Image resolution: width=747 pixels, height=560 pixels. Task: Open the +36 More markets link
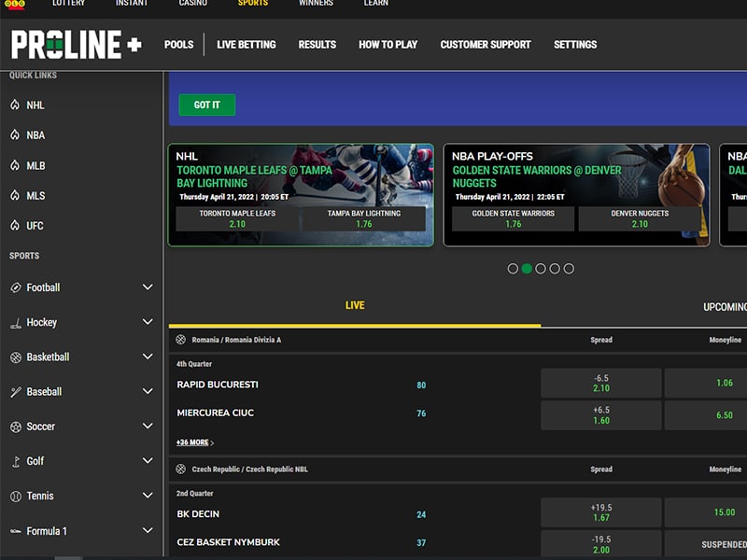coord(194,442)
